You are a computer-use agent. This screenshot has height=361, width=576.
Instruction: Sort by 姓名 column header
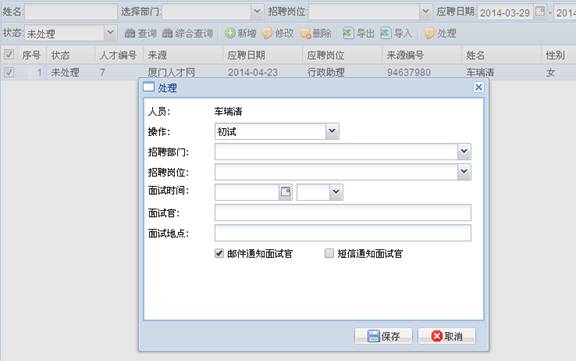click(x=501, y=55)
